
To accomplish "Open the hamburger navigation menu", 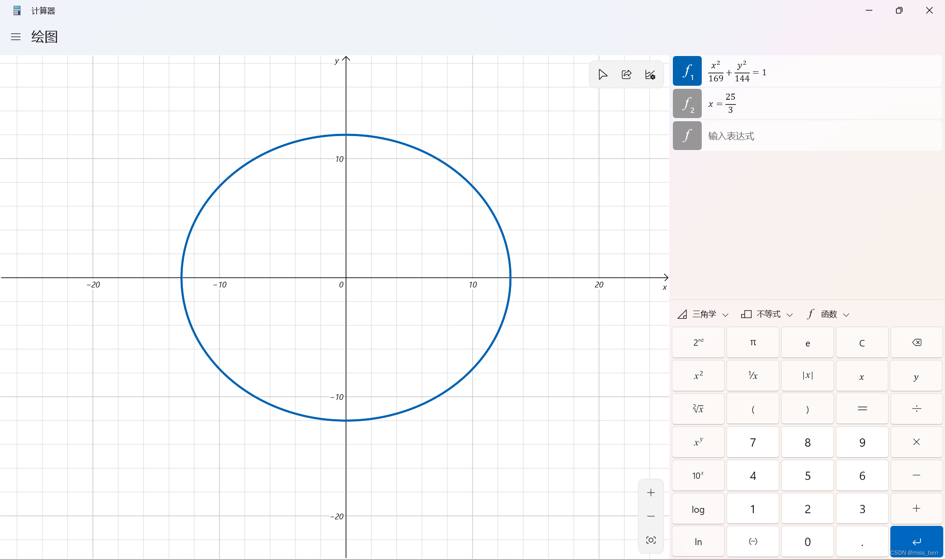I will pyautogui.click(x=16, y=37).
